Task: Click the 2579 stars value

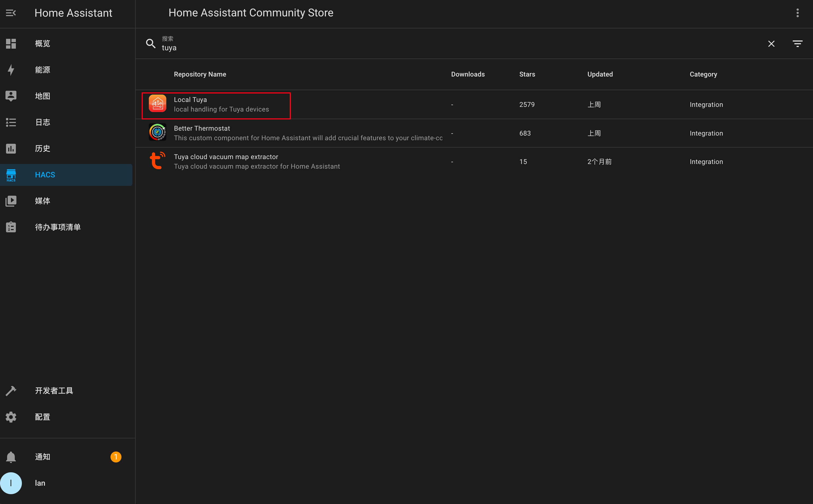Action: [527, 105]
